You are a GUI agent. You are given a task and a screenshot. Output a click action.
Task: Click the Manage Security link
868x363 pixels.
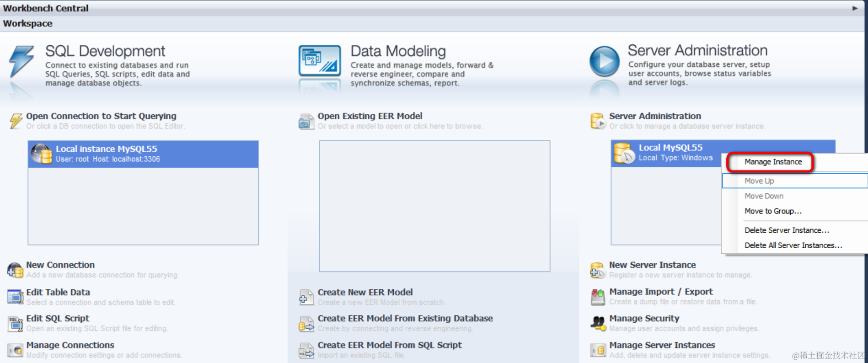pyautogui.click(x=644, y=318)
